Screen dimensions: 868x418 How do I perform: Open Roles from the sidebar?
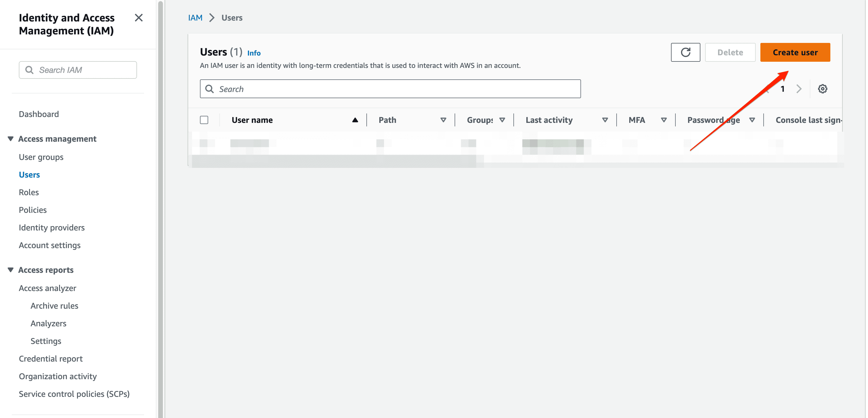point(29,192)
